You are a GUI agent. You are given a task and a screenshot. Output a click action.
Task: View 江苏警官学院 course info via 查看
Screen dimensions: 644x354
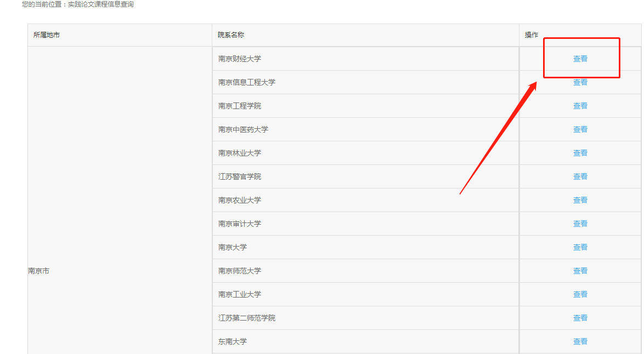click(x=580, y=176)
